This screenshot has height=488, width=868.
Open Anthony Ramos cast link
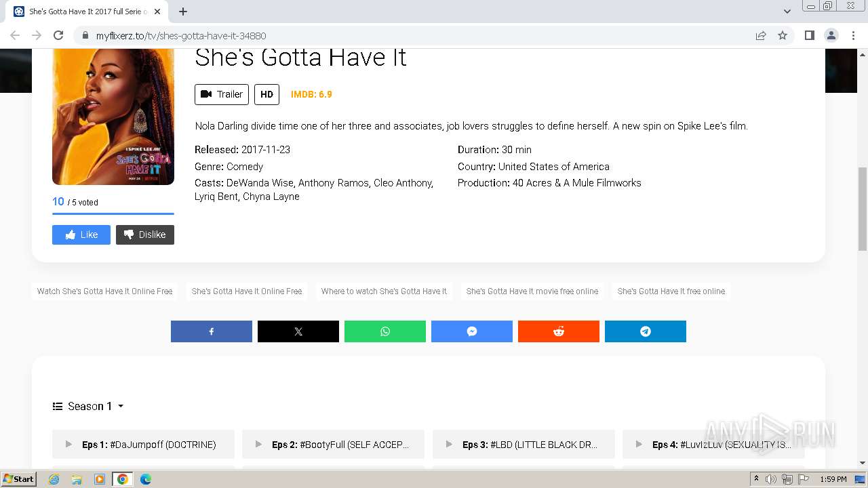333,183
